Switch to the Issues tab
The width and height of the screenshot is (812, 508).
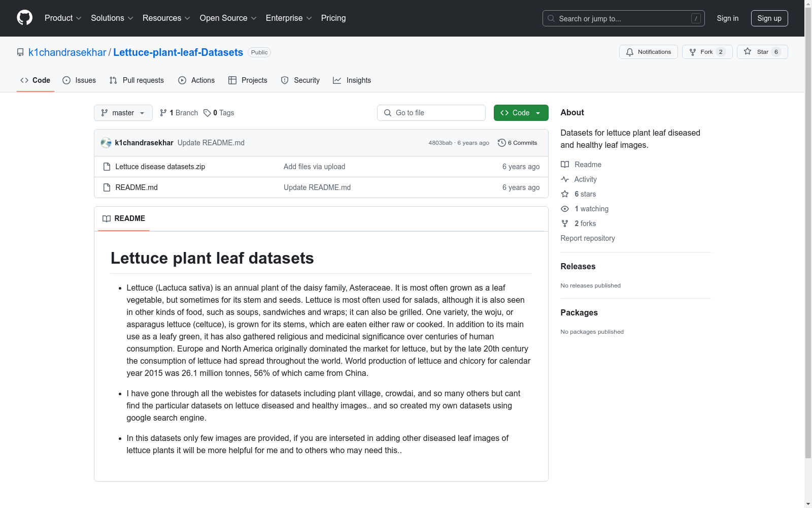pos(79,80)
